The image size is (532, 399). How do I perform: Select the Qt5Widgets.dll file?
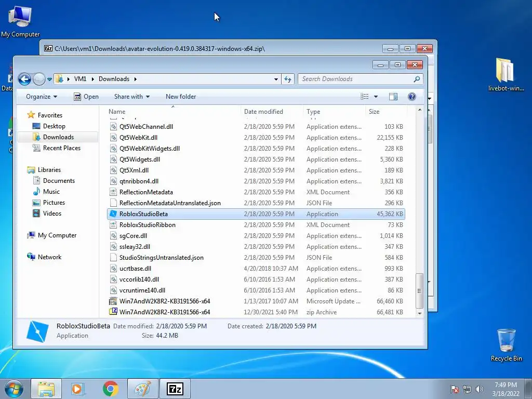click(139, 159)
